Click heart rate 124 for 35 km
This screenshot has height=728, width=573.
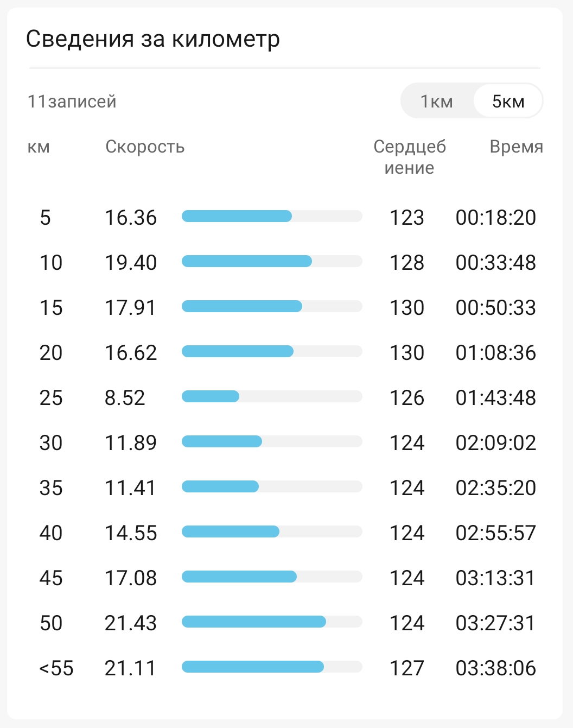tap(407, 488)
